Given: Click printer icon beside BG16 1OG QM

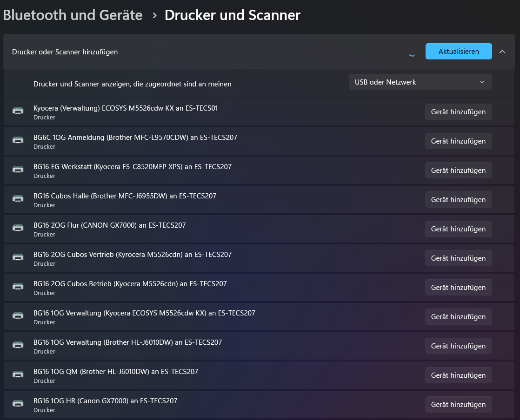Looking at the screenshot, I should point(18,375).
